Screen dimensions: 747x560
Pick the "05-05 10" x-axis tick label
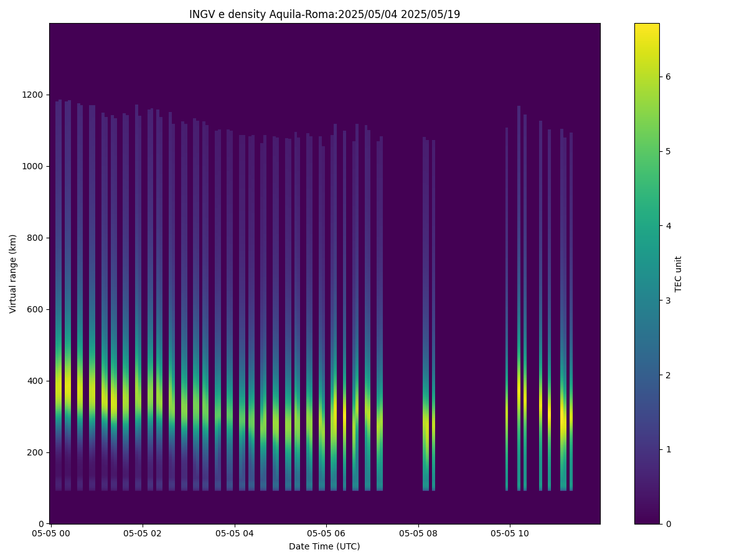point(510,533)
